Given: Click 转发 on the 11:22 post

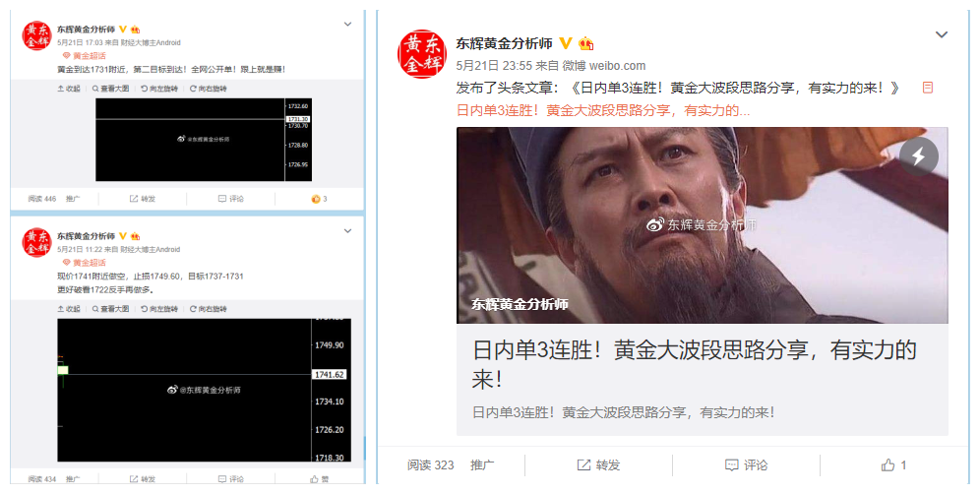Looking at the screenshot, I should coord(143,479).
